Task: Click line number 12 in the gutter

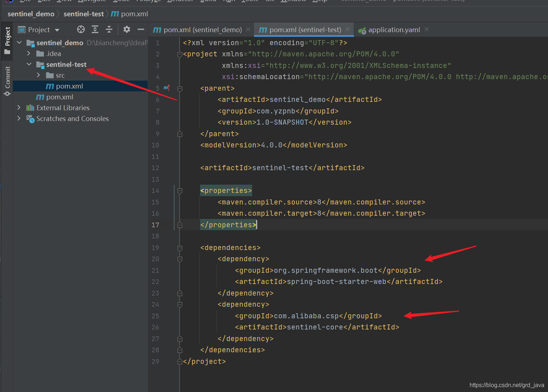Action: tap(155, 168)
